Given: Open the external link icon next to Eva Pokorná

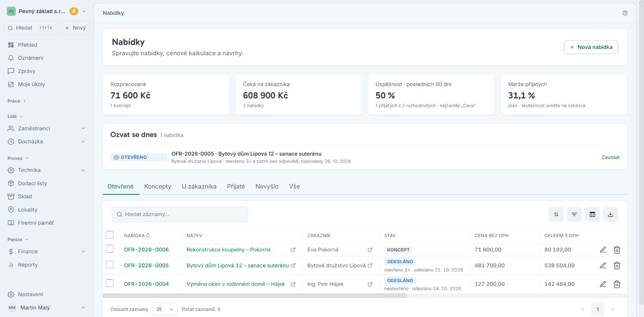Looking at the screenshot, I should click(370, 250).
